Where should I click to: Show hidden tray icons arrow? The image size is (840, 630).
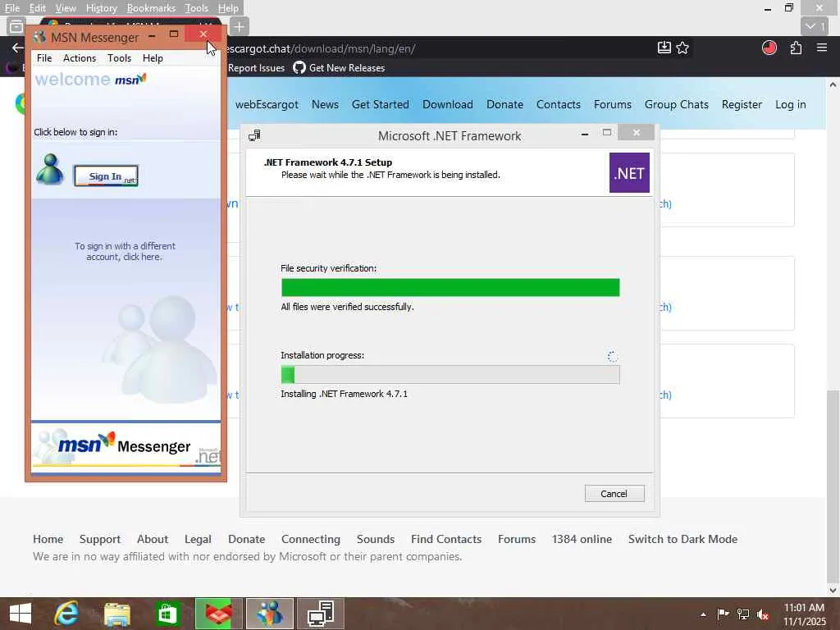click(x=703, y=614)
